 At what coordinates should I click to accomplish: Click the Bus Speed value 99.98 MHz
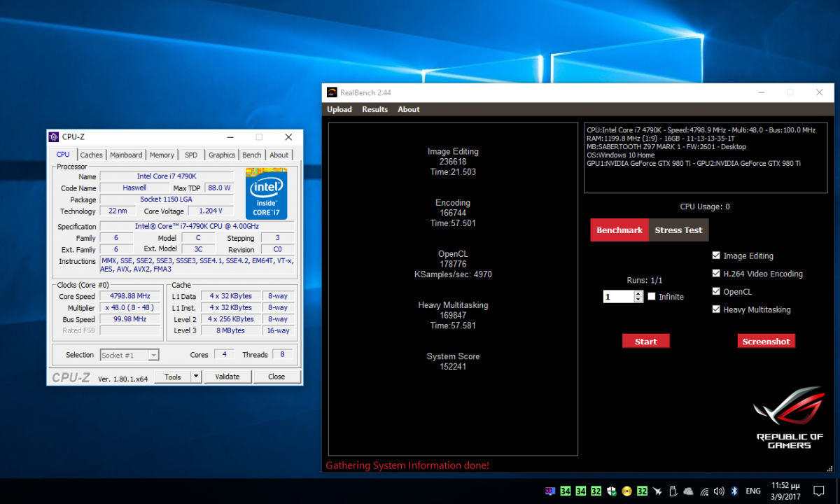pos(130,319)
